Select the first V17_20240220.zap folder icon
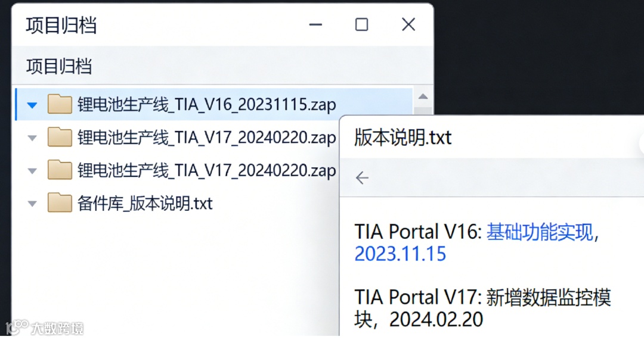Viewport: 644px width, 340px height. click(x=60, y=137)
